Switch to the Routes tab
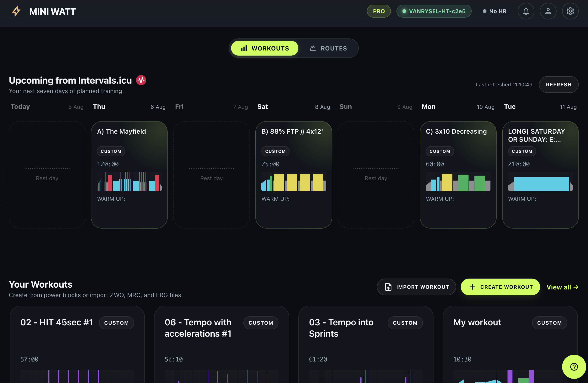588x383 pixels. coord(328,48)
